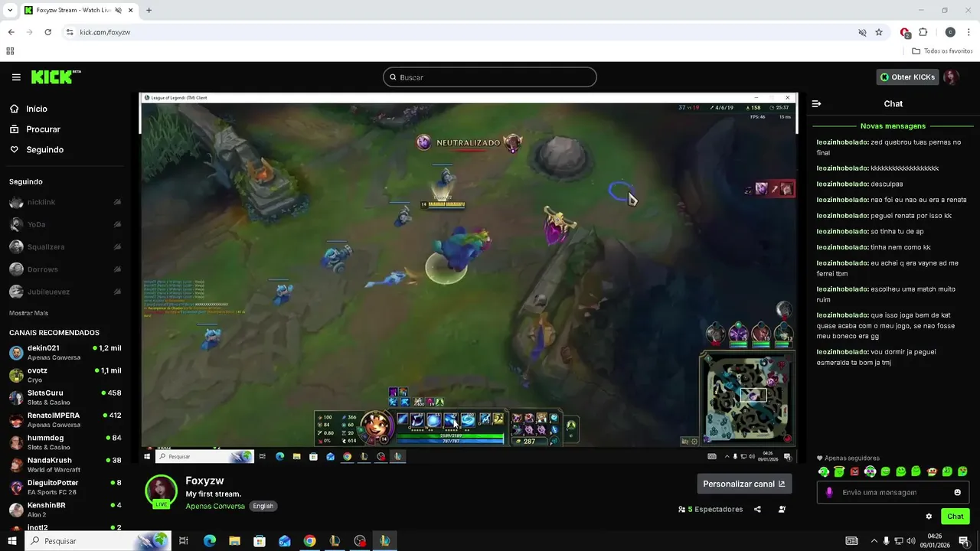This screenshot has width=980, height=551.
Task: Open the Chrome tab search dropdown
Action: 10,10
